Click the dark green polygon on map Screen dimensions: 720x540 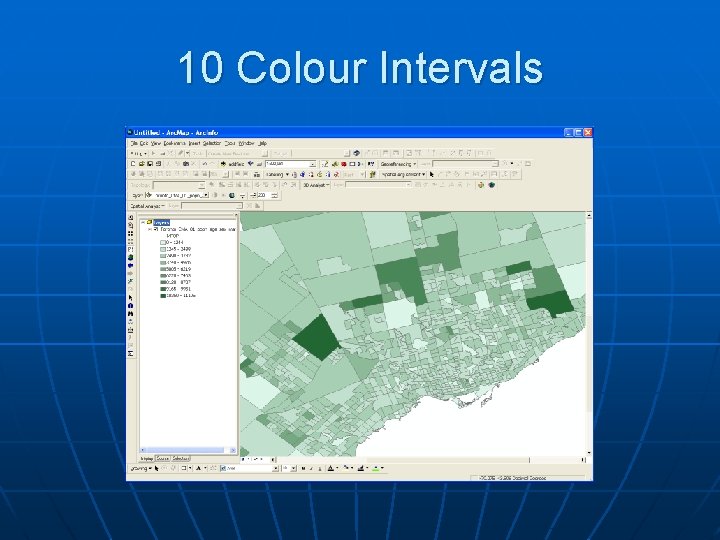316,338
